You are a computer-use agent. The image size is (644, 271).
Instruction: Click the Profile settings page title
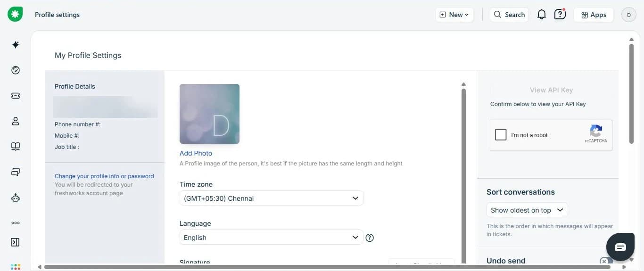(x=57, y=15)
